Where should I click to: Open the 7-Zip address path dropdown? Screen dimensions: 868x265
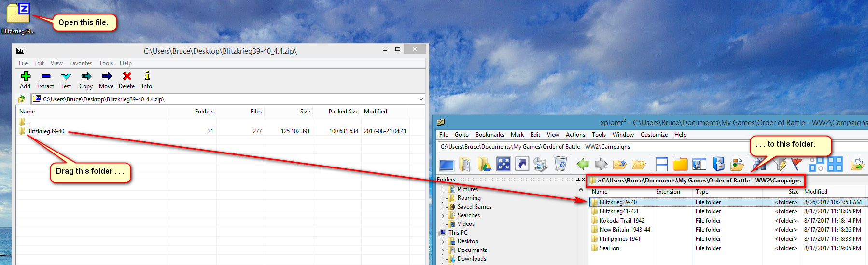click(421, 99)
